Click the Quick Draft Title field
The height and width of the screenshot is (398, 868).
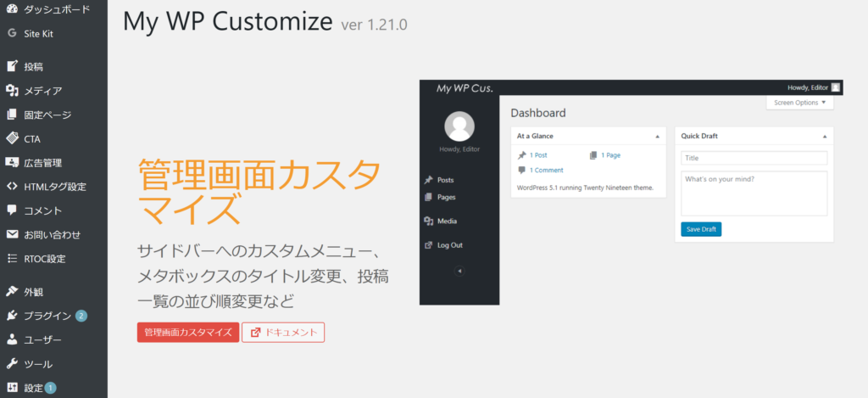pyautogui.click(x=754, y=158)
